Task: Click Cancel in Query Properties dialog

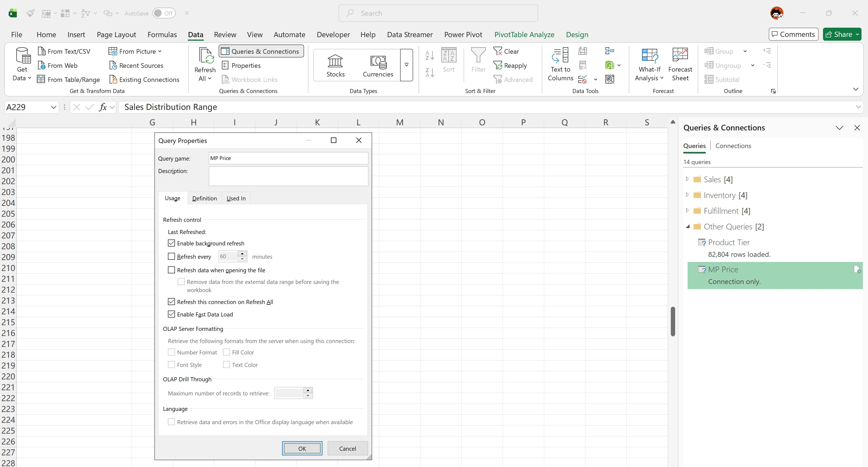Action: tap(347, 449)
